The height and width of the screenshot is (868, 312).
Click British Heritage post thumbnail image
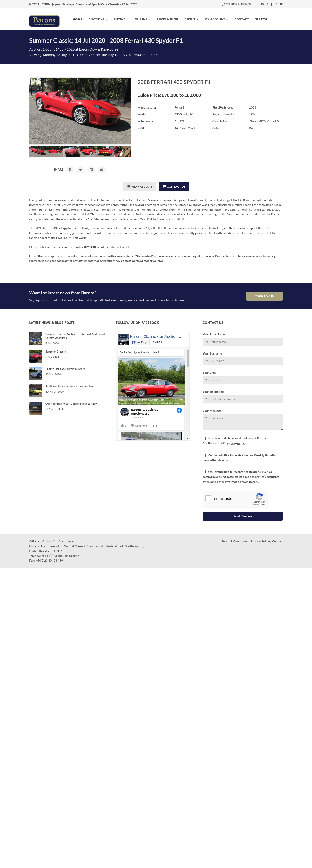click(36, 373)
